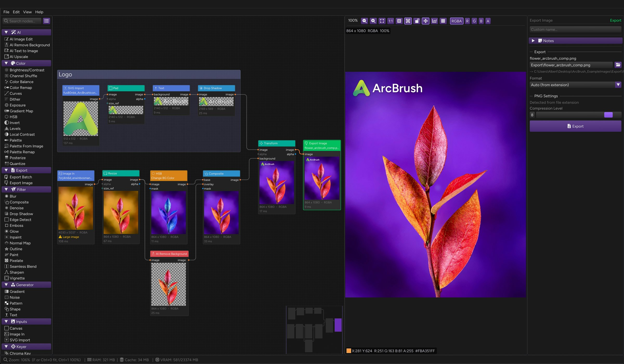624x364 pixels.
Task: Click the purple Export button
Action: pyautogui.click(x=575, y=126)
